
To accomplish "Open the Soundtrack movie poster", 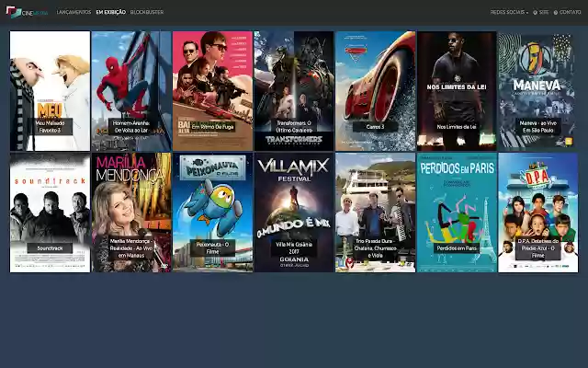I will pyautogui.click(x=50, y=213).
